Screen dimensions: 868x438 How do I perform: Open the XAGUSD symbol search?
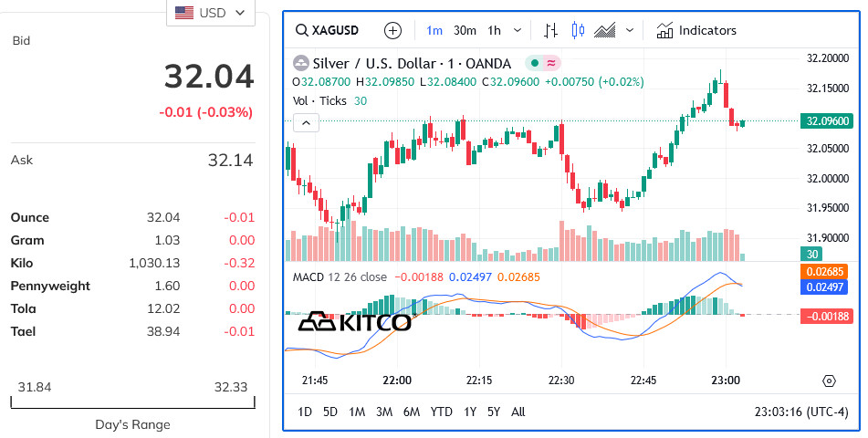pyautogui.click(x=327, y=30)
